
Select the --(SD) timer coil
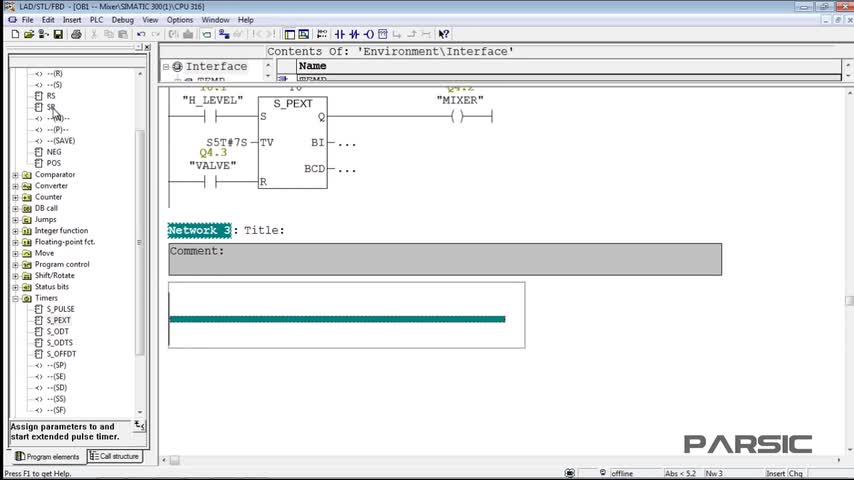click(57, 387)
